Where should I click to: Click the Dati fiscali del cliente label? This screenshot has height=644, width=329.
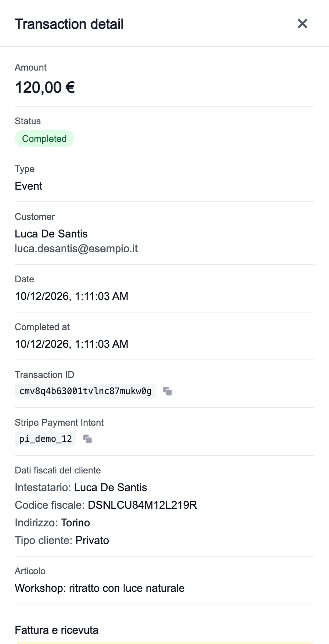pos(58,470)
